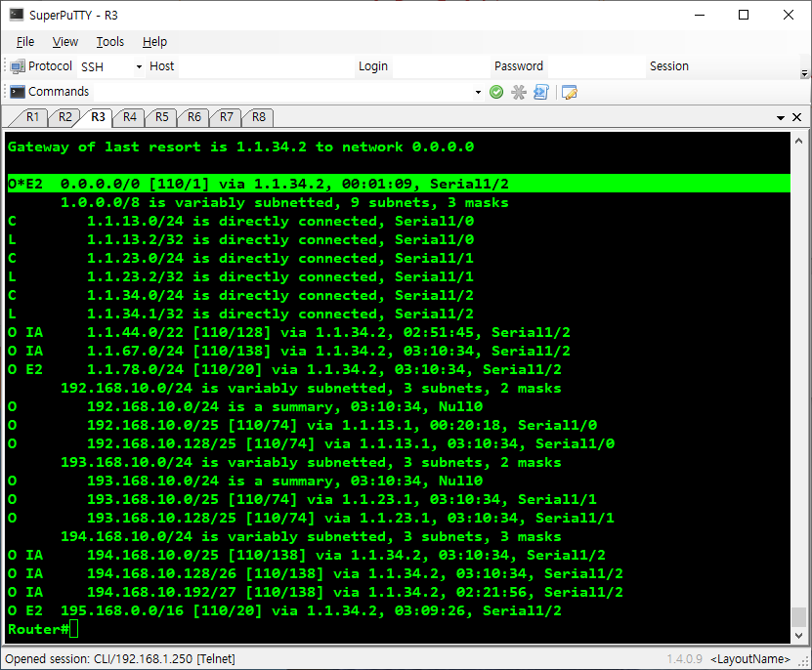
Task: Click the 1.1.78.0/24 O E2 route line
Action: pyautogui.click(x=284, y=370)
